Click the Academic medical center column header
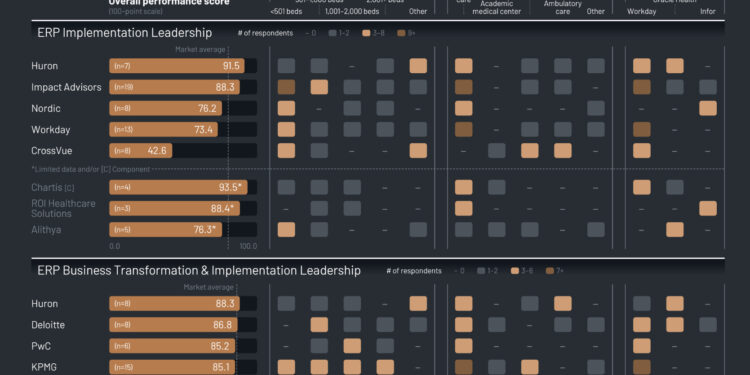The image size is (750, 375). 496,8
